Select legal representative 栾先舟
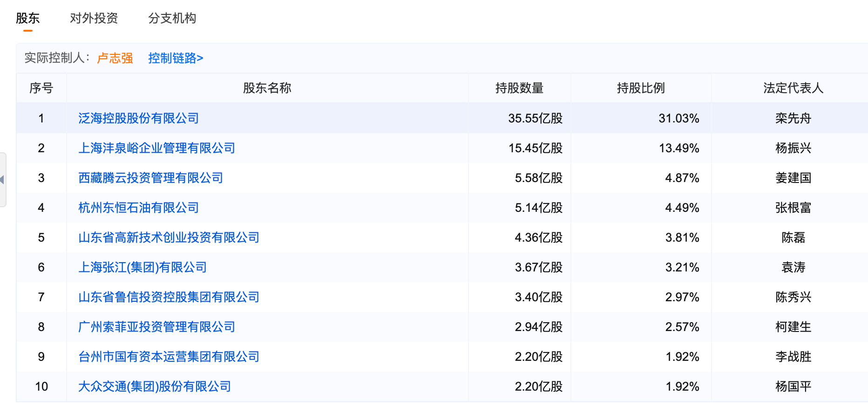Screen dimensions: 868x406 pyautogui.click(x=793, y=118)
